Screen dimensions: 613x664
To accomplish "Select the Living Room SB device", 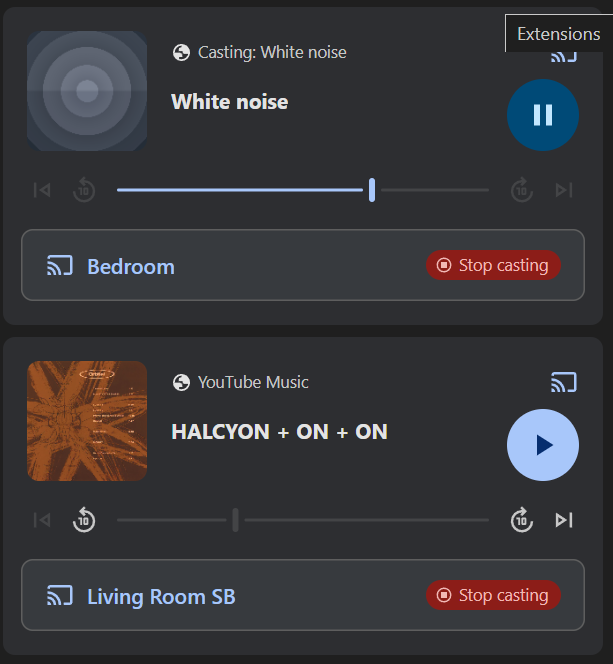I will 160,597.
